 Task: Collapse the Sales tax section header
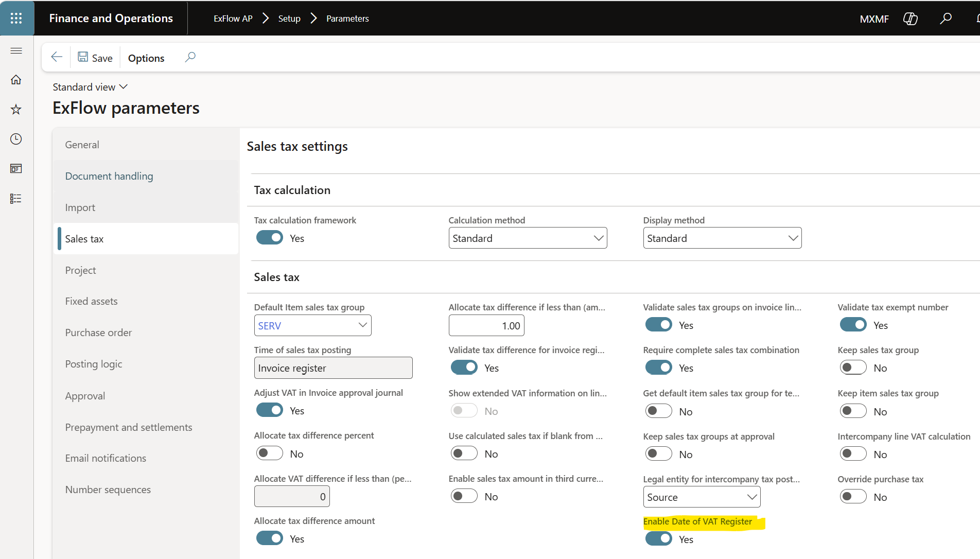[277, 277]
